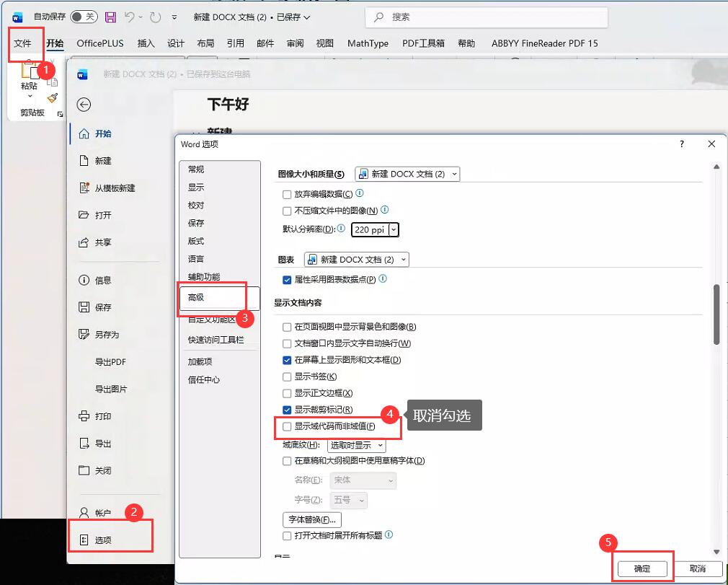The height and width of the screenshot is (585, 728).
Task: Click the undo arrow icon
Action: pyautogui.click(x=130, y=17)
